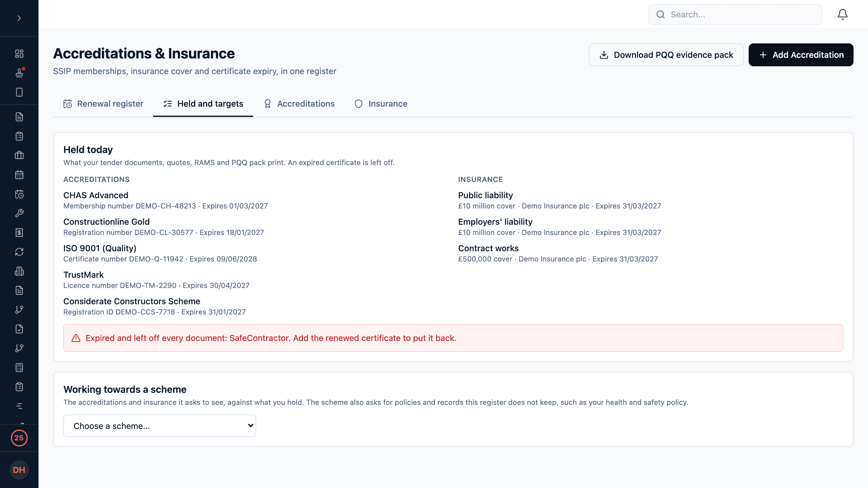Screen dimensions: 868x488
Task: Open the DH user avatar
Action: (19, 470)
